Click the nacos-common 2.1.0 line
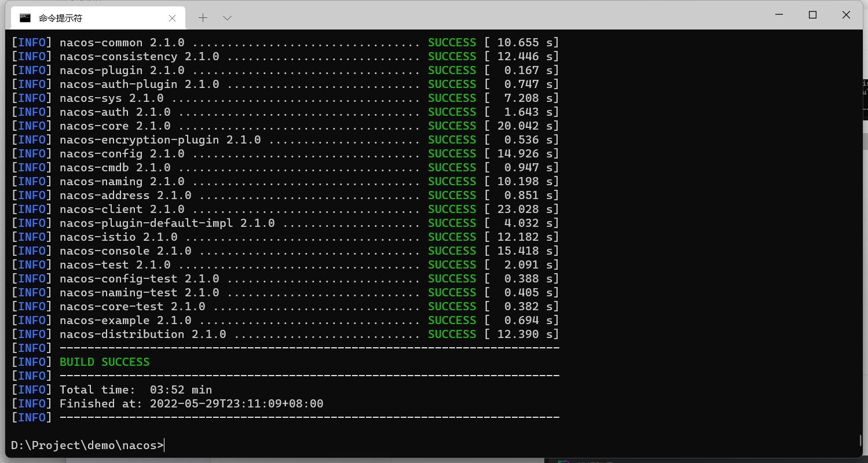 point(285,42)
